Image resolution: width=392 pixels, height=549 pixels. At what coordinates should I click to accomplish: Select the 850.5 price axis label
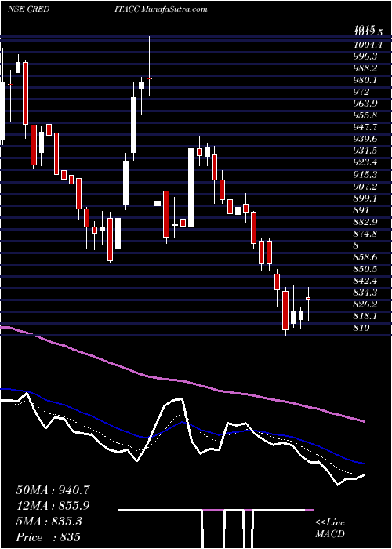click(367, 270)
